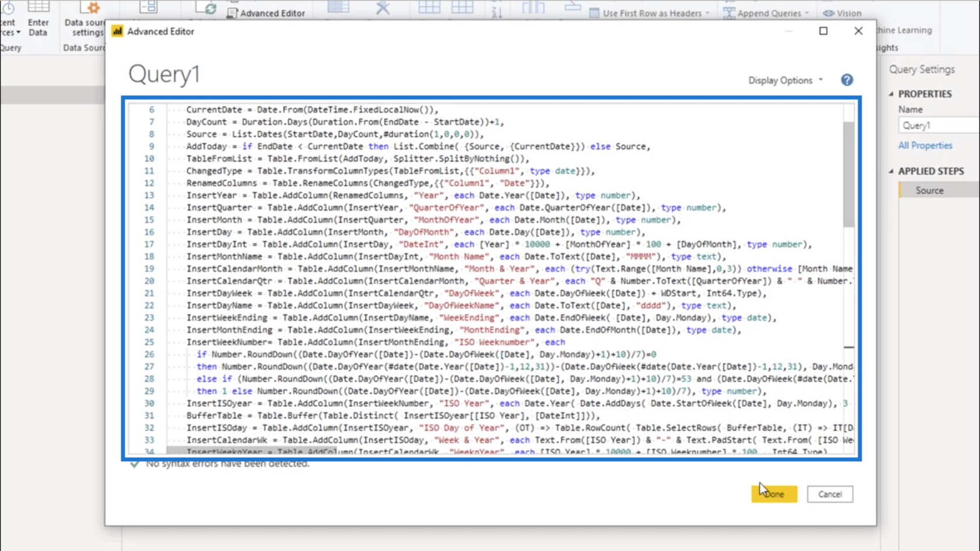Open the Recent Sources dropdown arrow
This screenshot has width=980, height=551.
18,33
